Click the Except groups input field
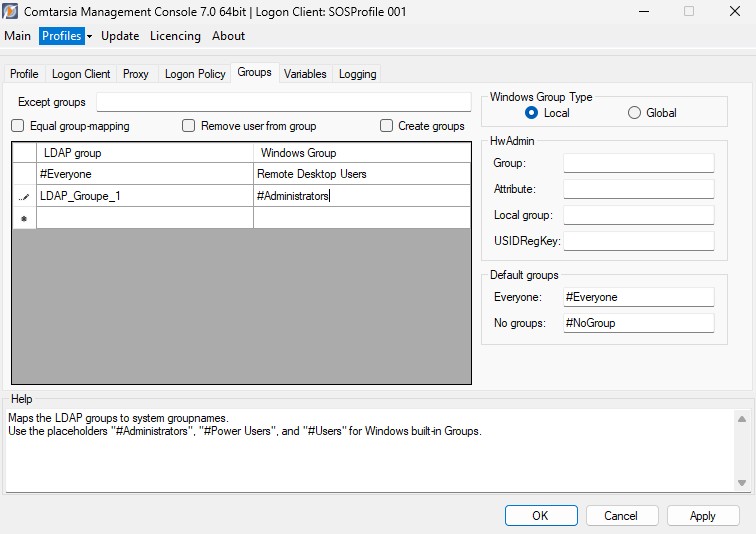The width and height of the screenshot is (756, 534). [283, 102]
